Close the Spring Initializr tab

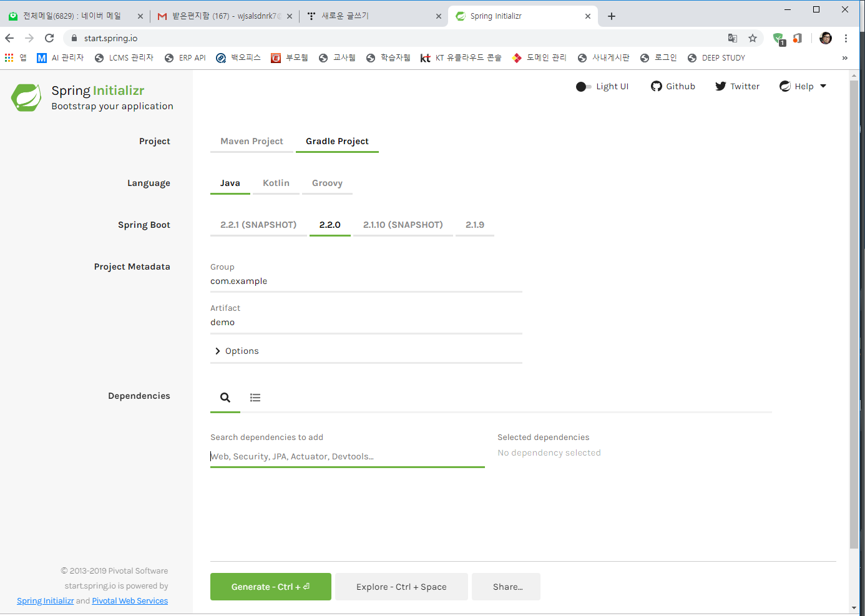tap(588, 16)
